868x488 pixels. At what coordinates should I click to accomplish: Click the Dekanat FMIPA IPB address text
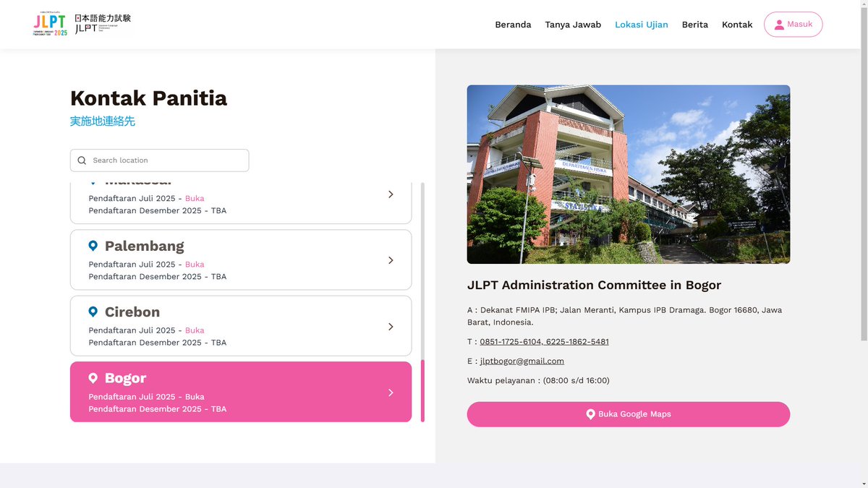pyautogui.click(x=624, y=316)
